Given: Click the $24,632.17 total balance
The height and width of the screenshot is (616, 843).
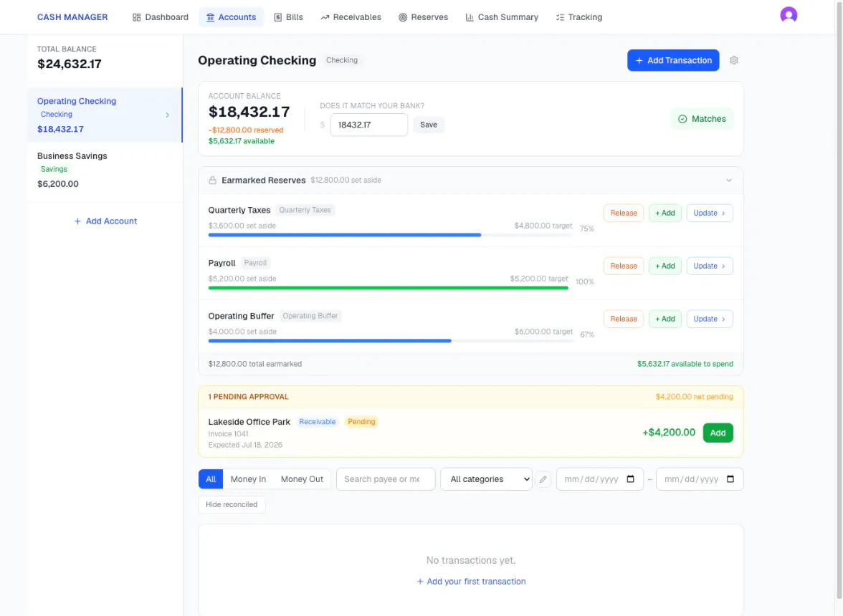Looking at the screenshot, I should tap(70, 64).
